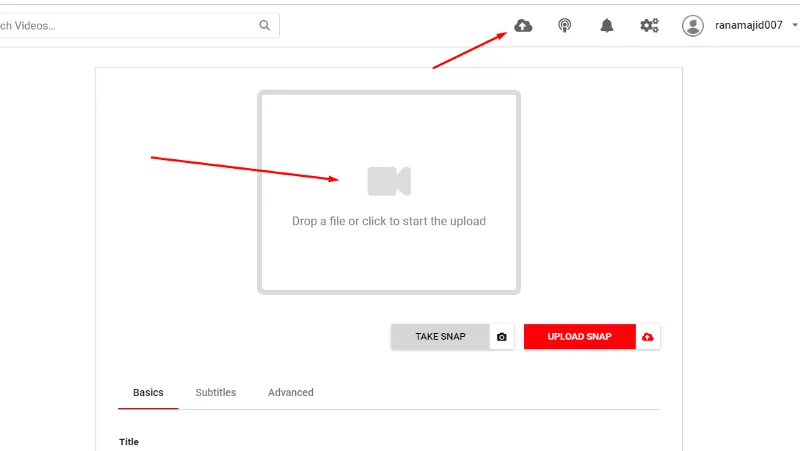800x451 pixels.
Task: Click the user avatar icon
Action: 693,26
